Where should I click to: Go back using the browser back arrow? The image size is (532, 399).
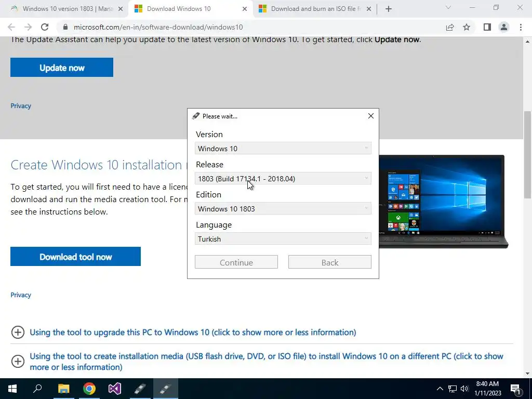[11, 27]
